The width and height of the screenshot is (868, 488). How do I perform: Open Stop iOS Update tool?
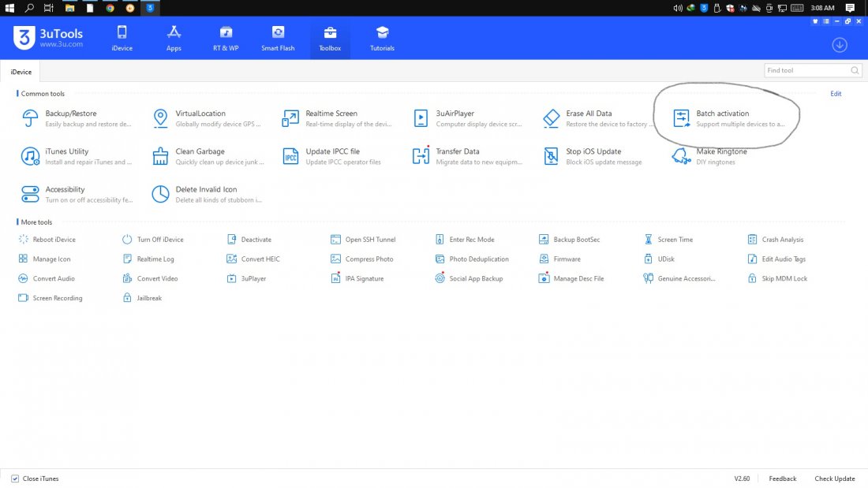[x=593, y=157]
